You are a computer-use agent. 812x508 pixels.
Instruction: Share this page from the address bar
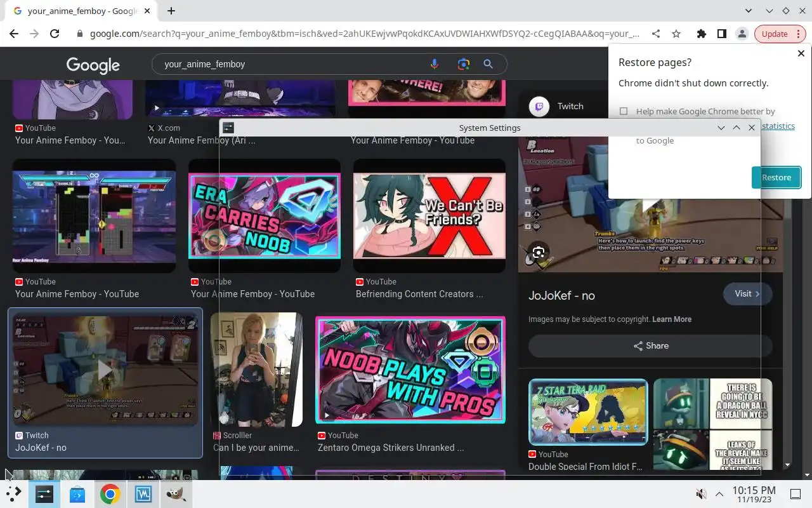pyautogui.click(x=656, y=34)
